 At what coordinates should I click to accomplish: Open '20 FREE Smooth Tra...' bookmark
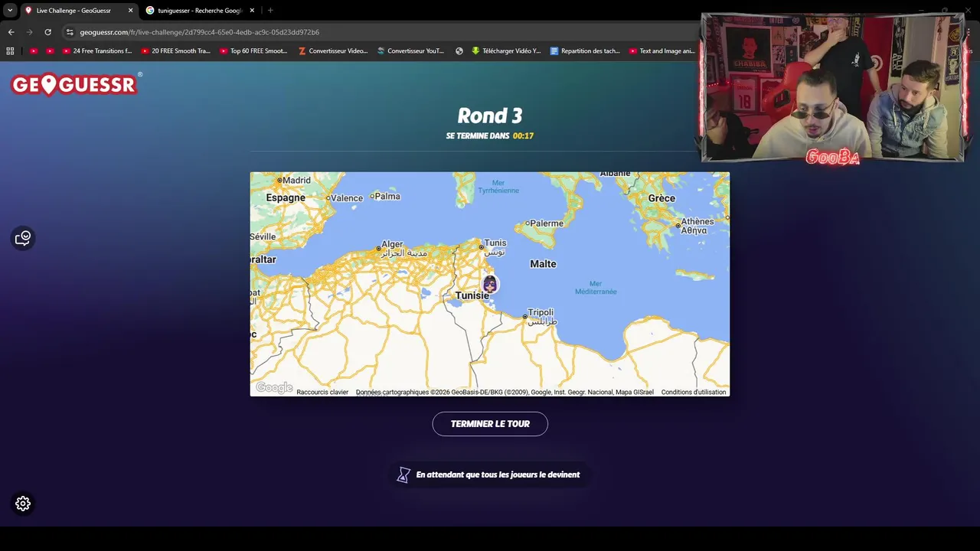pos(175,51)
